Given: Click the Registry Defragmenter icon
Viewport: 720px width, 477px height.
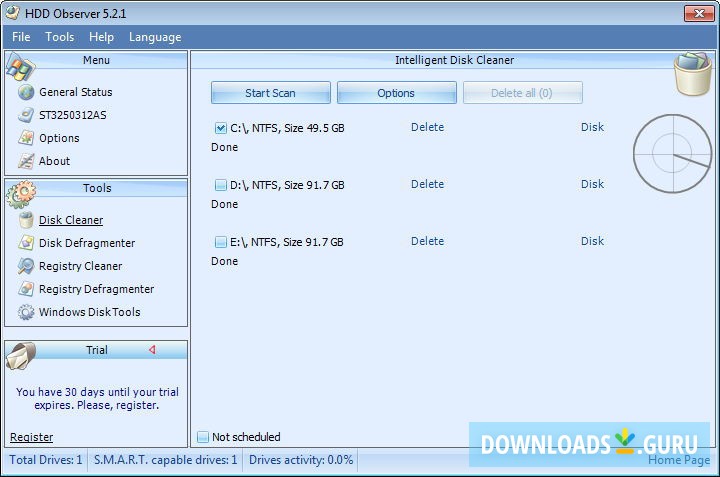Looking at the screenshot, I should pos(26,289).
